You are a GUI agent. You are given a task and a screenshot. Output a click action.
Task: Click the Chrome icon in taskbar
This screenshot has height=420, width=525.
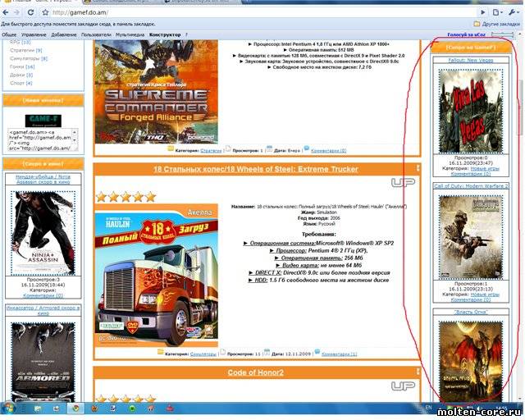click(76, 409)
